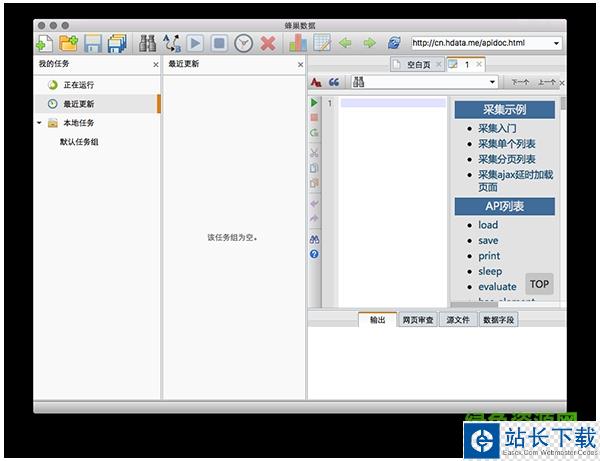The width and height of the screenshot is (600, 461).
Task: Click the blue help question mark icon
Action: click(x=315, y=254)
